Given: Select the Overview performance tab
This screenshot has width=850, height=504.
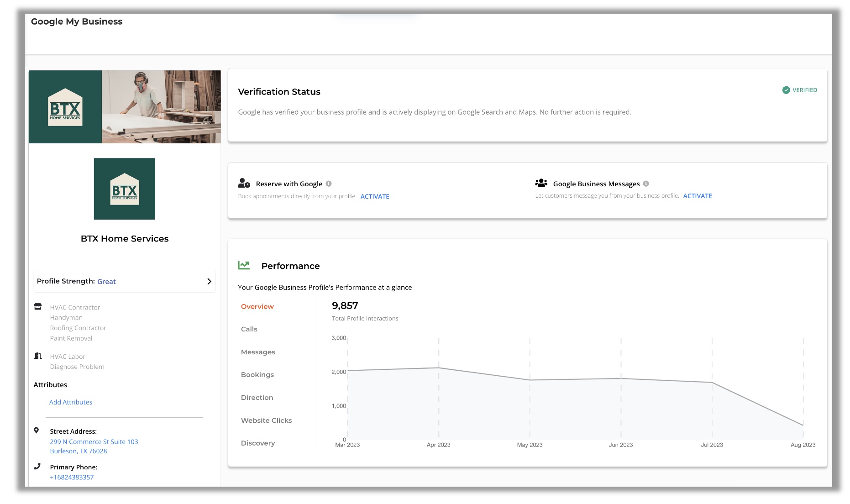Looking at the screenshot, I should [257, 307].
